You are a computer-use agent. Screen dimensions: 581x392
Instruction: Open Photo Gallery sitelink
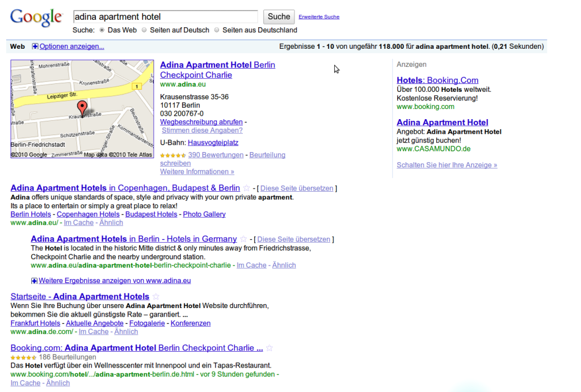(x=204, y=214)
